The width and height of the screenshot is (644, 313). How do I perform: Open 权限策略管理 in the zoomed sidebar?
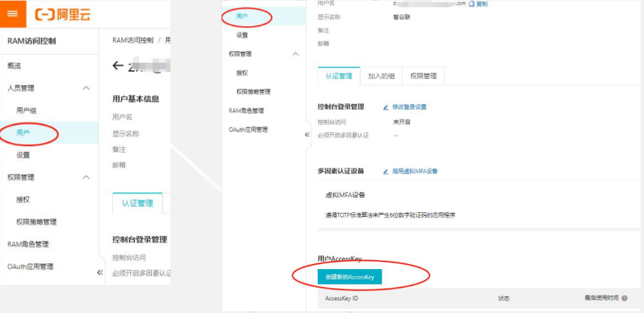click(x=36, y=222)
